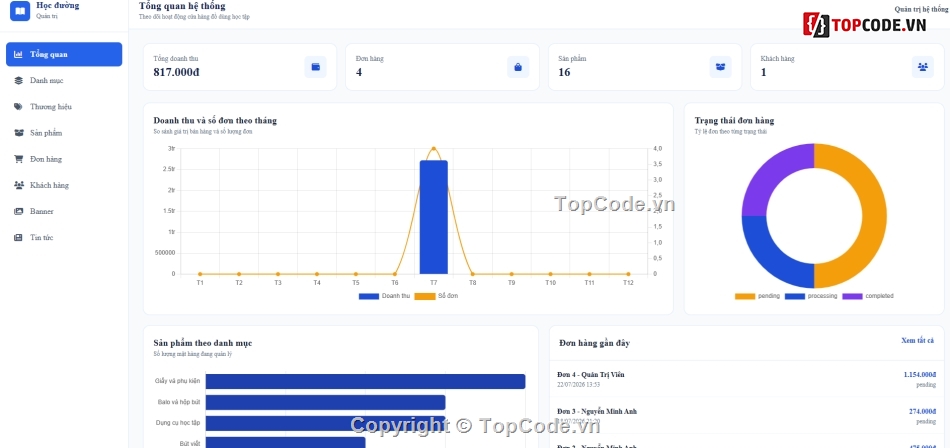The width and height of the screenshot is (950, 448).
Task: Click the T1 month axis label
Action: pyautogui.click(x=200, y=283)
